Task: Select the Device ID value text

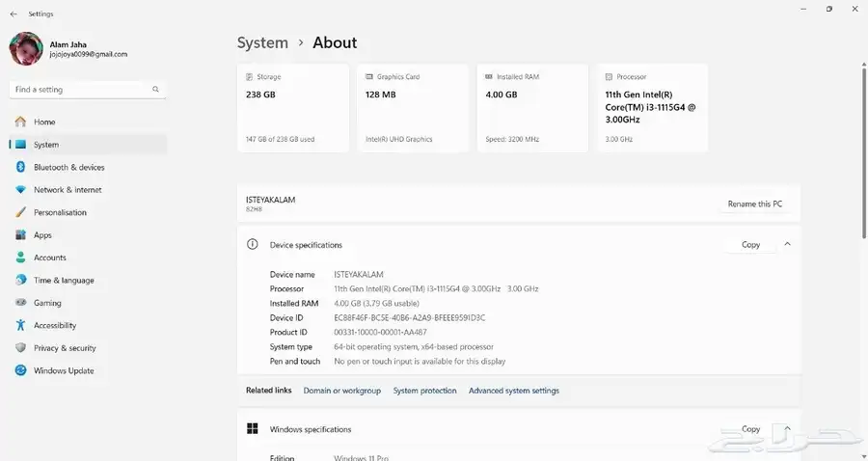Action: pyautogui.click(x=410, y=317)
